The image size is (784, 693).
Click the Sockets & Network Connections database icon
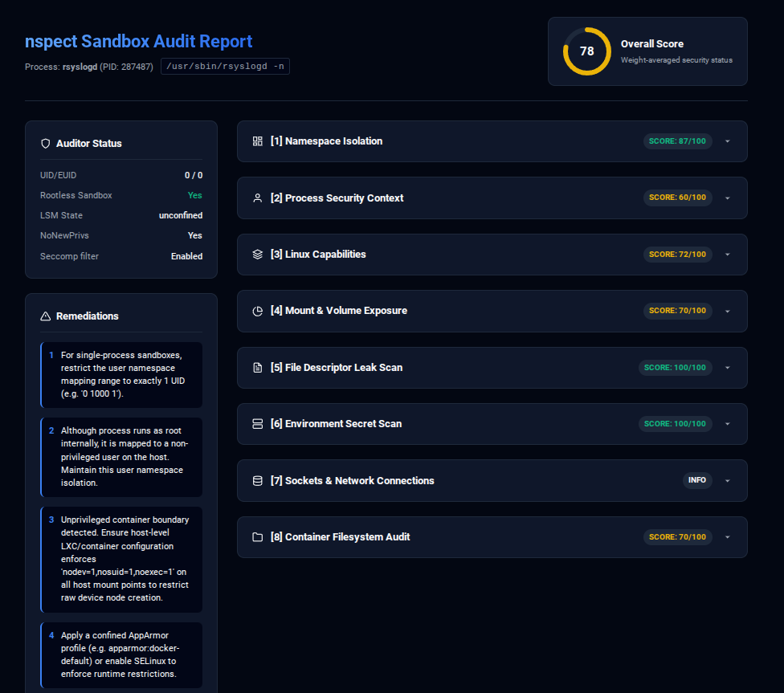click(258, 481)
